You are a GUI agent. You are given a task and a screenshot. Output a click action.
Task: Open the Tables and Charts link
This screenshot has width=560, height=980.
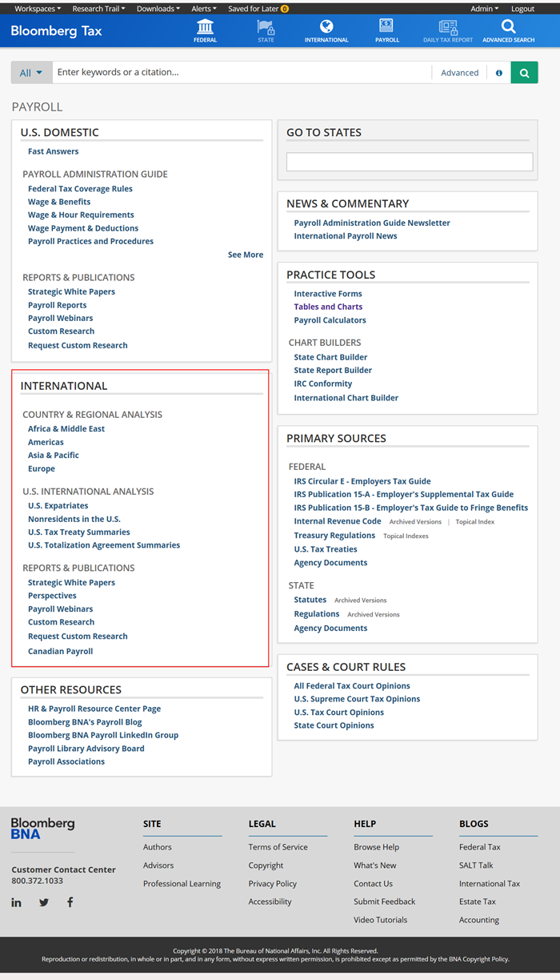[x=328, y=307]
